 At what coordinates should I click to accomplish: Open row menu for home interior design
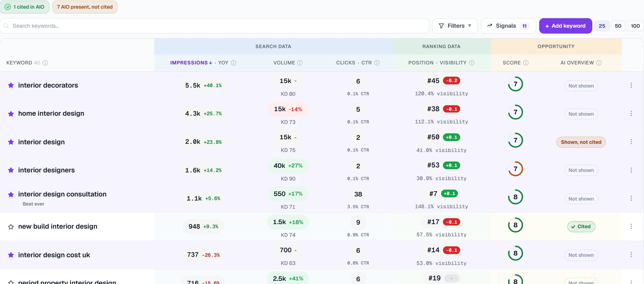tap(631, 113)
